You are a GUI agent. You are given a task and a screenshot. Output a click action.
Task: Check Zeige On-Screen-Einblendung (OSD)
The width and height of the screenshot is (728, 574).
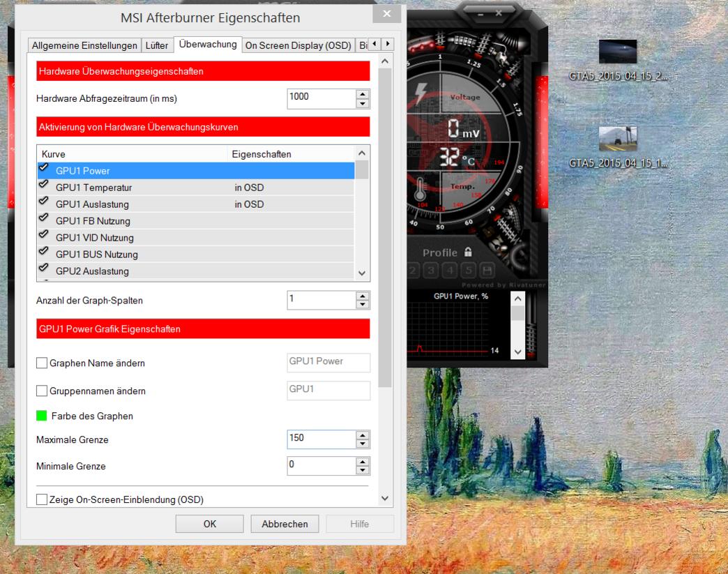pyautogui.click(x=42, y=499)
